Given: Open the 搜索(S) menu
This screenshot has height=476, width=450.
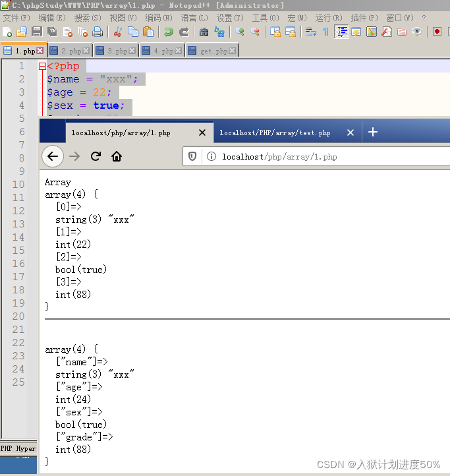Looking at the screenshot, I should click(x=88, y=18).
